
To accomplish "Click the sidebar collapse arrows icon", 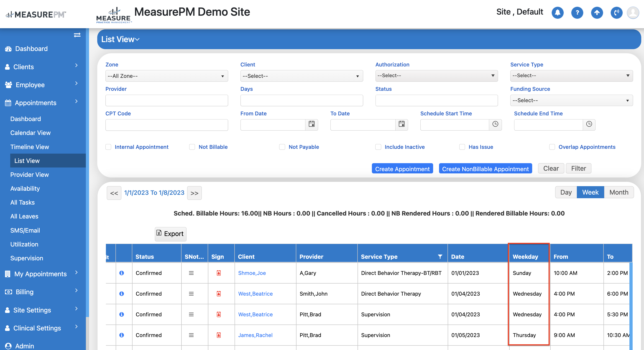I will 77,35.
